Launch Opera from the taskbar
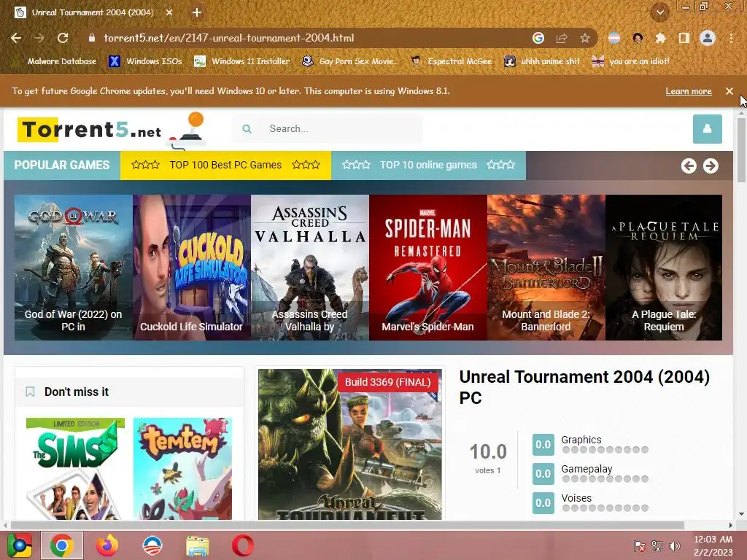This screenshot has width=747, height=560. (x=242, y=545)
